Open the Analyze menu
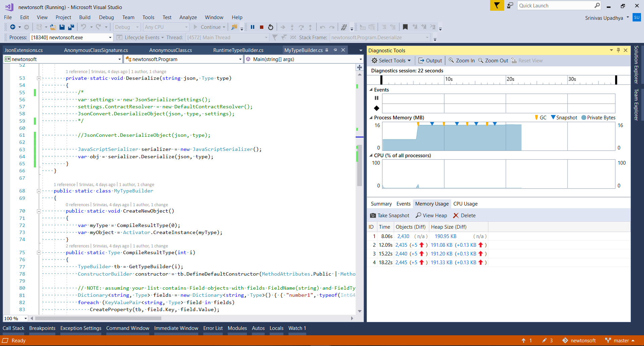The height and width of the screenshot is (346, 644). click(188, 17)
